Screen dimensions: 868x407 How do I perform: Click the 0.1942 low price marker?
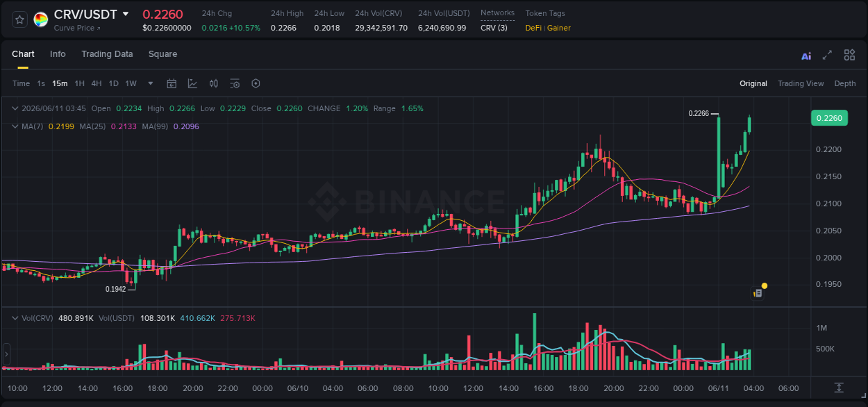coord(115,289)
